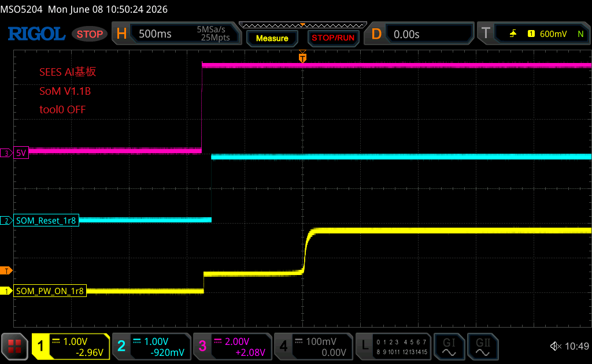Toggle channel 2 1.00V tab

[x=151, y=346]
